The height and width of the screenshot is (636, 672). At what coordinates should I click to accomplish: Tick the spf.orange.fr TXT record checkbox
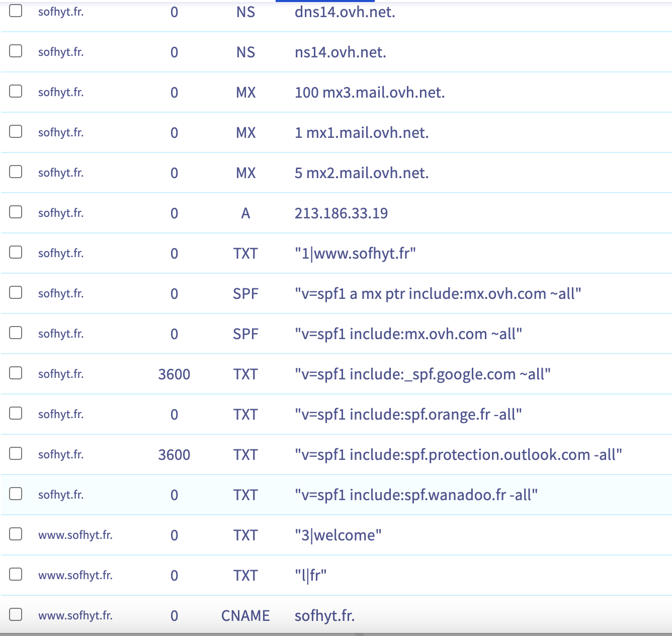(16, 413)
